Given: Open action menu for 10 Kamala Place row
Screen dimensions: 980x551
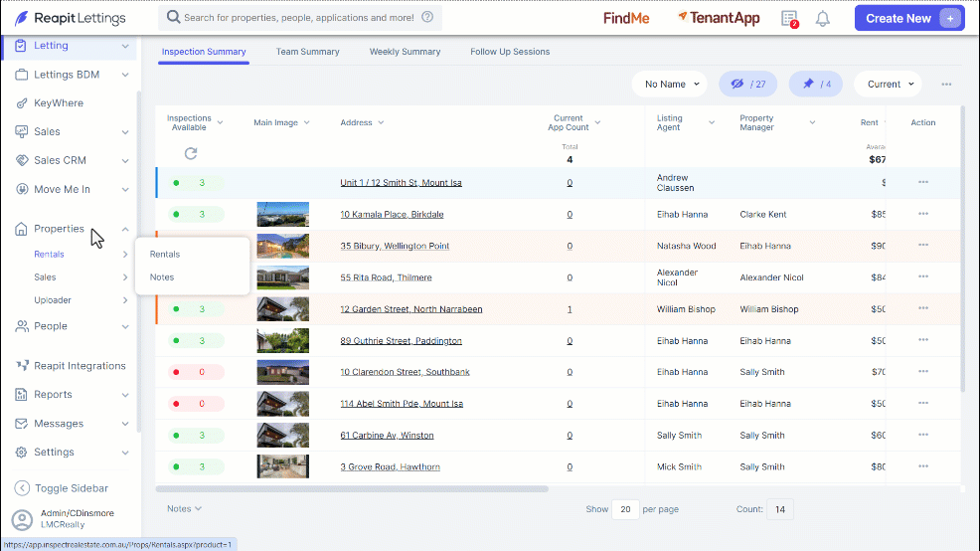Looking at the screenshot, I should point(923,214).
